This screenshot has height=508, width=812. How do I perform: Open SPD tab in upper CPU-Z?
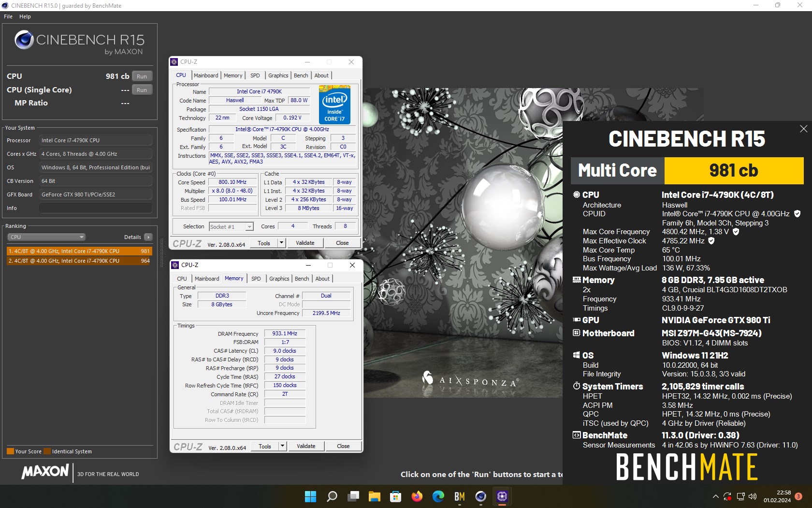(255, 75)
